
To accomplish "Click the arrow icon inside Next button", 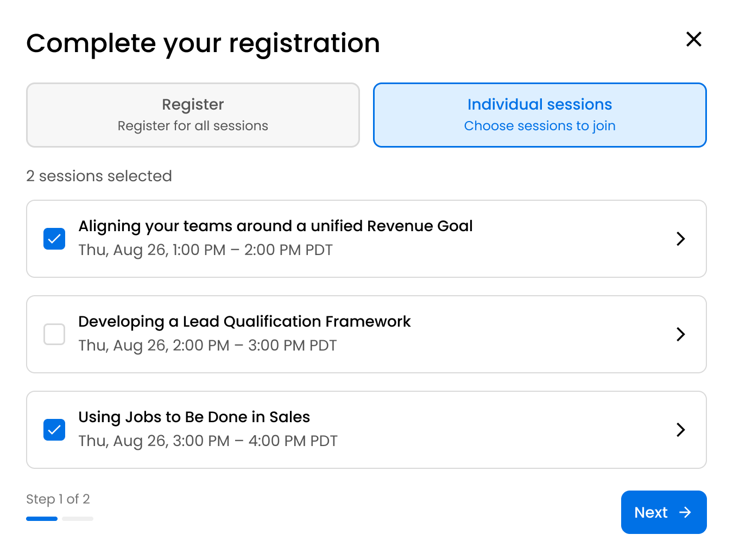I will [x=685, y=512].
